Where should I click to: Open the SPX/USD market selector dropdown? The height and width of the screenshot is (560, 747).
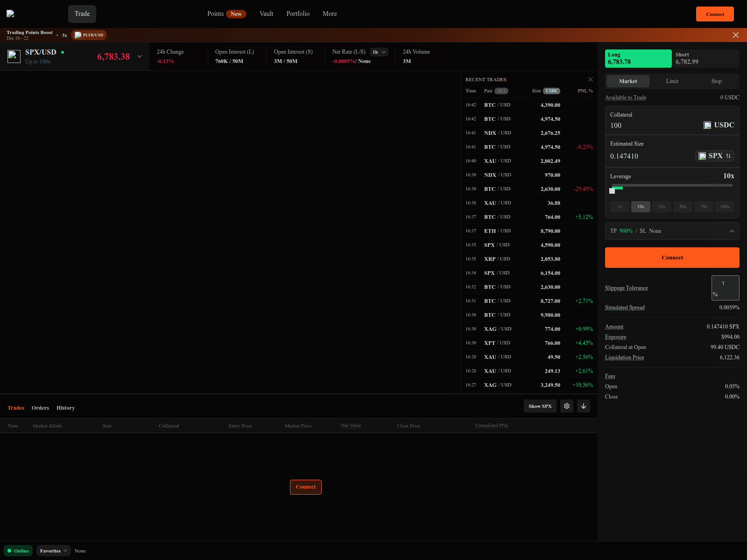pos(139,56)
